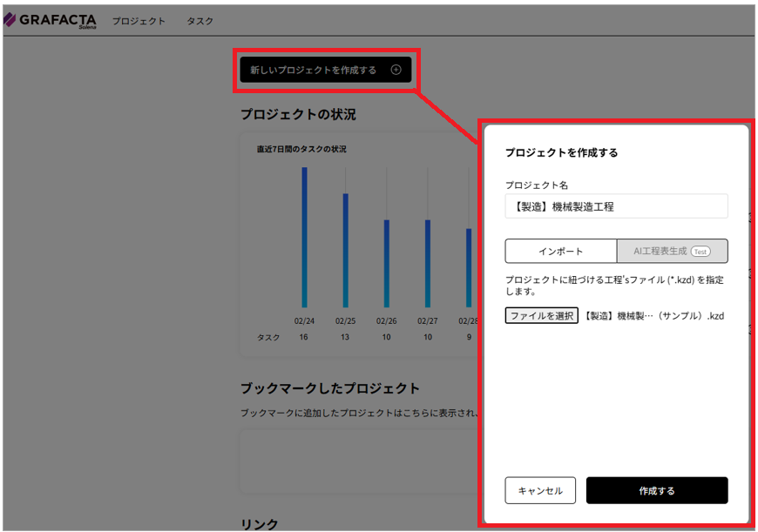Image resolution: width=758 pixels, height=532 pixels.
Task: Select the 02/25 bar in the chart
Action: [345, 250]
